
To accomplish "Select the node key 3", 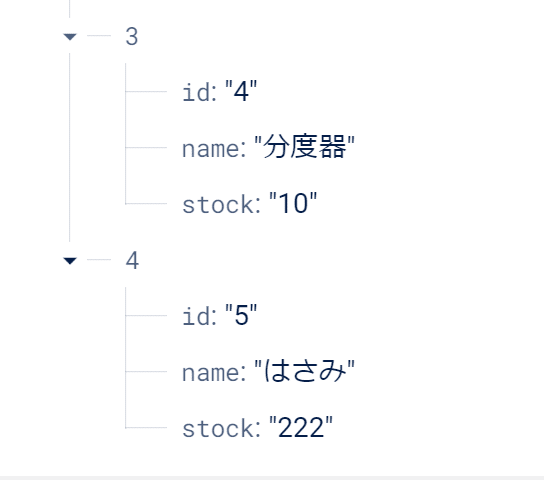I will (132, 36).
